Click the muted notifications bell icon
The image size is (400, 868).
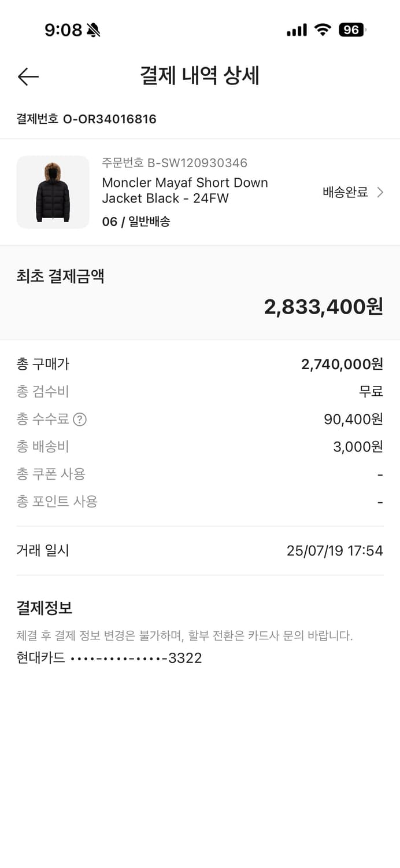point(92,29)
